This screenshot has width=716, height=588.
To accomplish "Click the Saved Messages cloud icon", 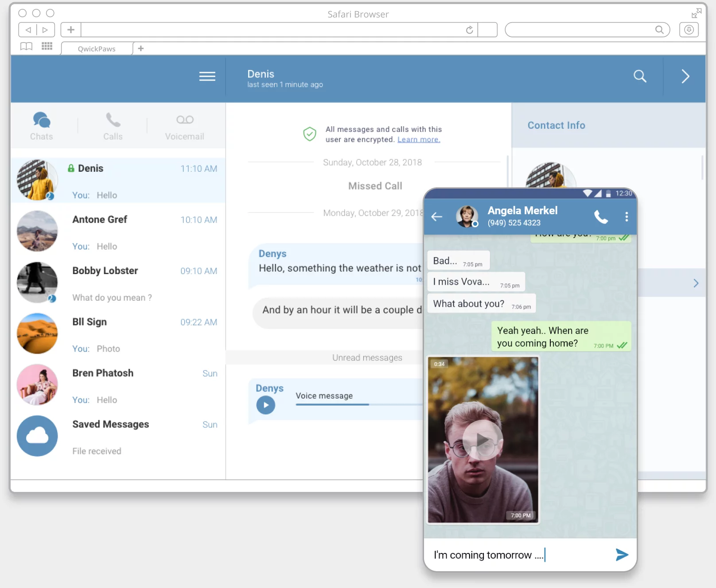I will coord(37,436).
